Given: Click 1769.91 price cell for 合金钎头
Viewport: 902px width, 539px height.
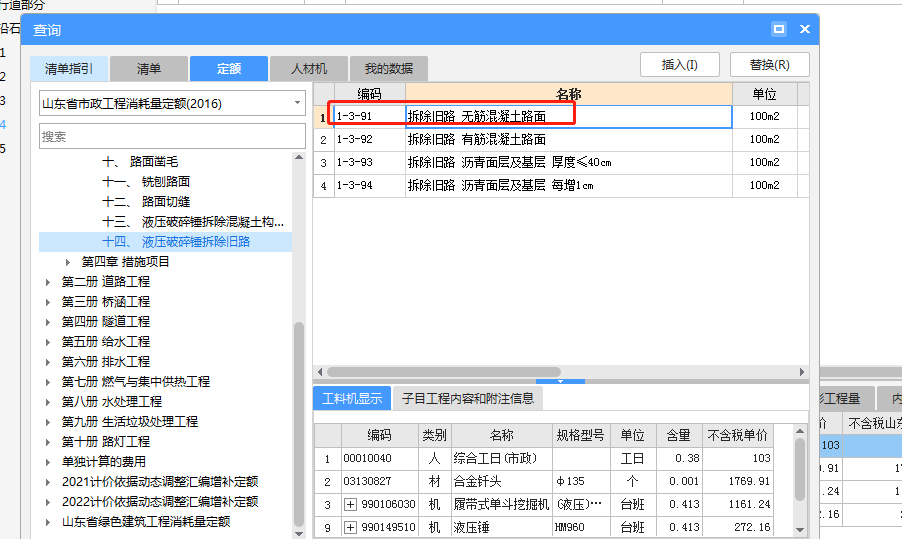Looking at the screenshot, I should click(738, 481).
